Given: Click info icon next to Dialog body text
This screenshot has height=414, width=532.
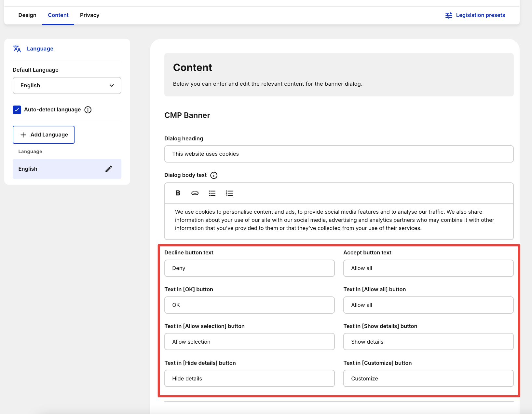Looking at the screenshot, I should coord(214,175).
